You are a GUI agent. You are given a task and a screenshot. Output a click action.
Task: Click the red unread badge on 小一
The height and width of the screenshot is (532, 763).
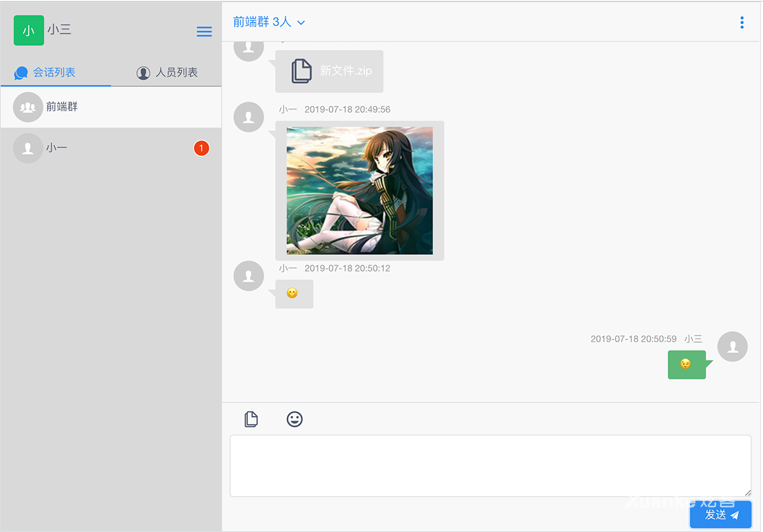202,149
